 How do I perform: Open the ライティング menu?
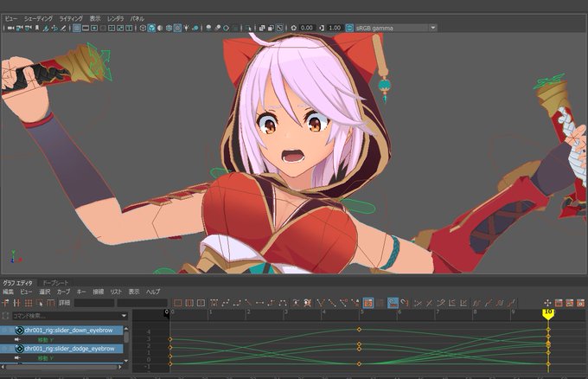coord(71,18)
